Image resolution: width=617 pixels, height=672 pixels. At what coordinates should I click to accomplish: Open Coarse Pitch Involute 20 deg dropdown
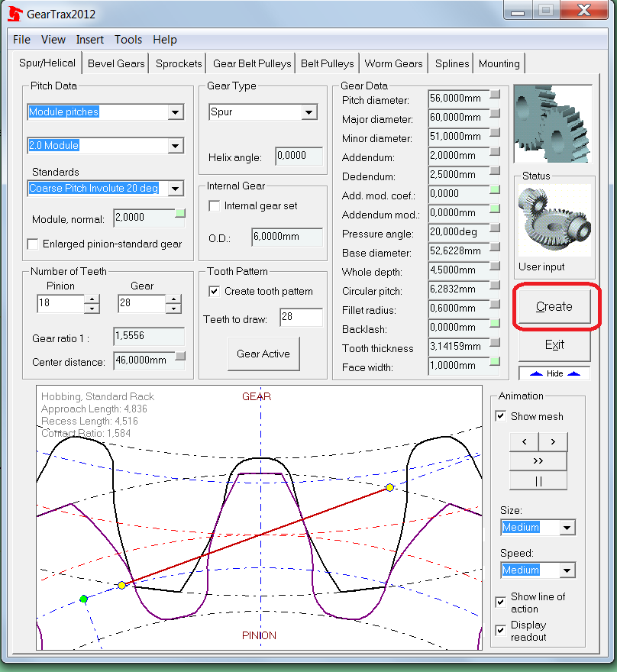coord(175,189)
